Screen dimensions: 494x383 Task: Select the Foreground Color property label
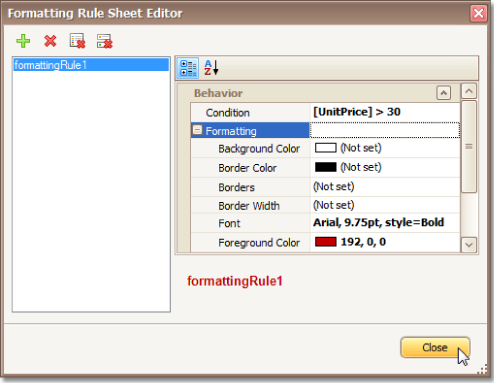point(259,243)
